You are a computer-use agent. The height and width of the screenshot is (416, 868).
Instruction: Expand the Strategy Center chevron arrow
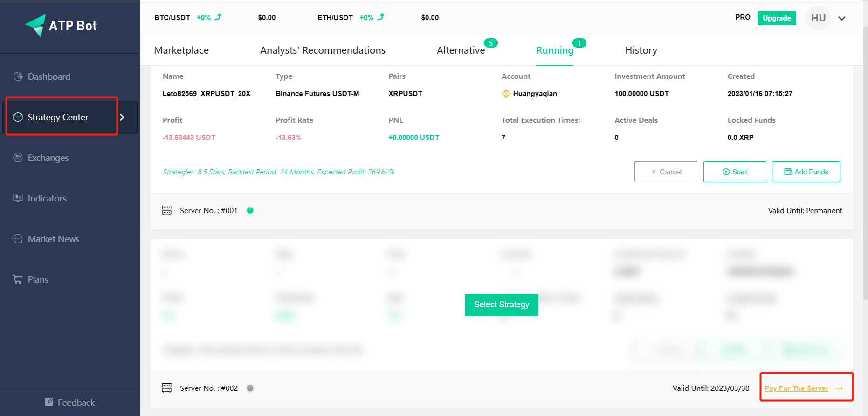click(122, 118)
